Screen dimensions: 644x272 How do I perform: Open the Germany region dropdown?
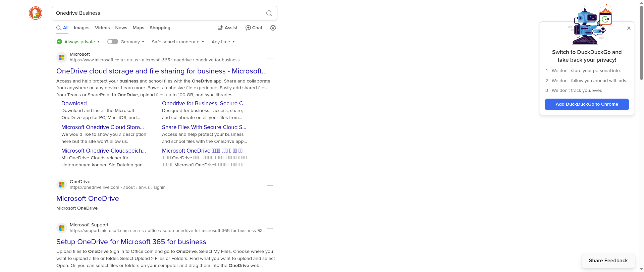pyautogui.click(x=132, y=42)
